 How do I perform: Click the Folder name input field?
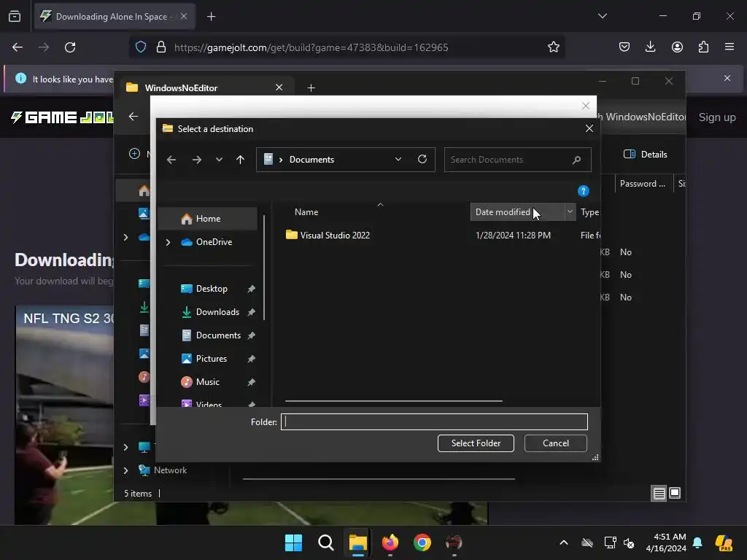pos(434,422)
